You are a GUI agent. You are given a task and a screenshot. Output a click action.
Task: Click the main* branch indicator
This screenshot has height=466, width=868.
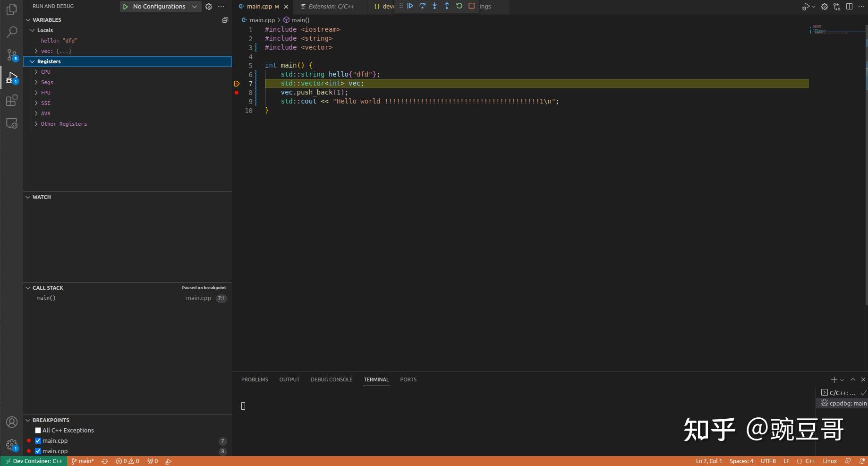pos(83,461)
